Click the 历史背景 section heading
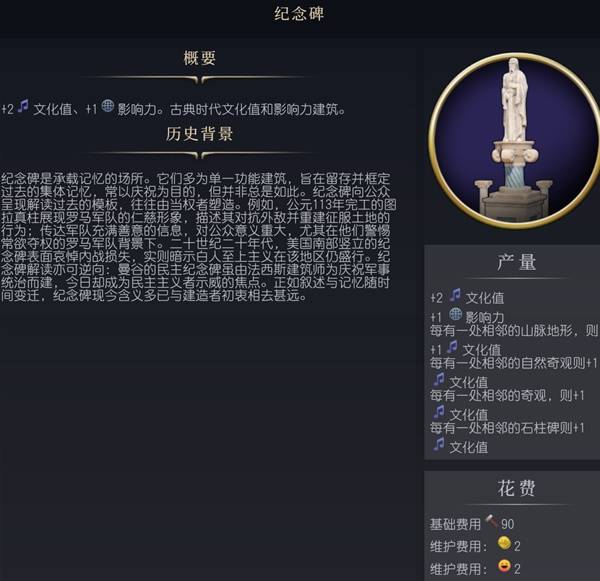The height and width of the screenshot is (581, 600). (199, 134)
